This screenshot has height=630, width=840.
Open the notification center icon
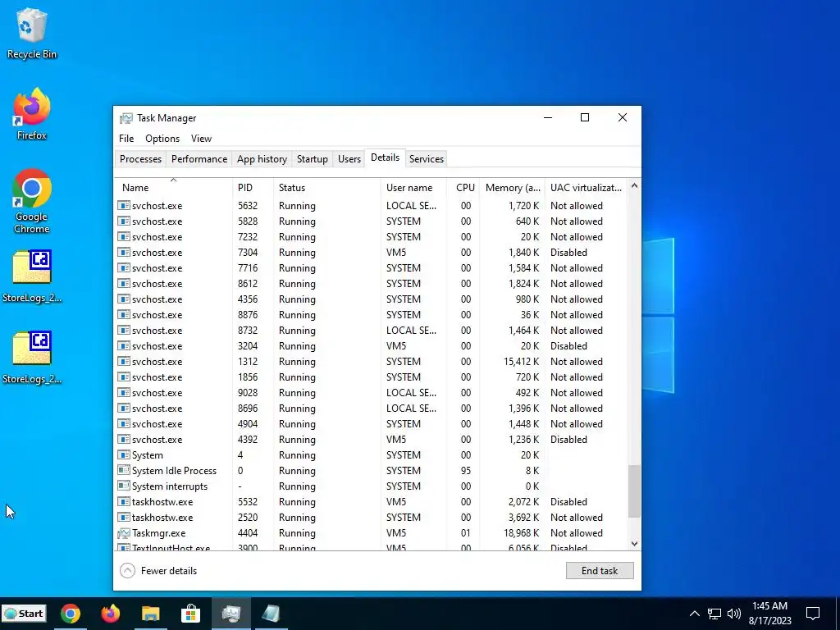813,614
